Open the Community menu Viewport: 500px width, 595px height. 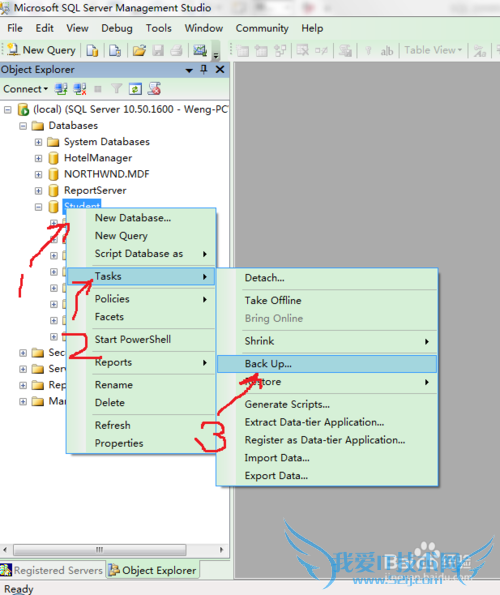click(x=262, y=28)
